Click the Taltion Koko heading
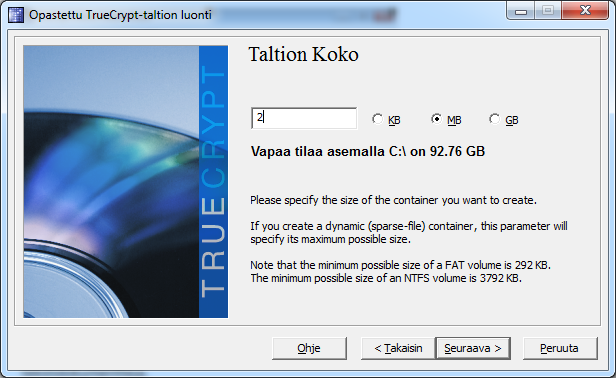The width and height of the screenshot is (616, 378). (x=304, y=54)
